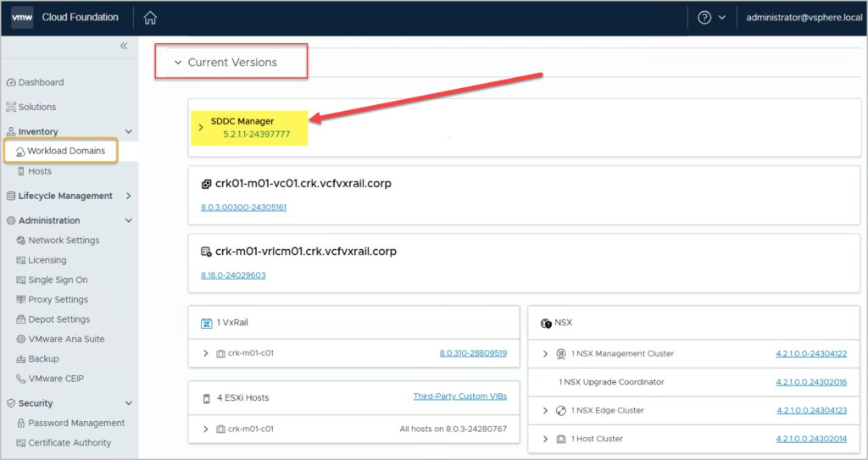Expand the help menu dropdown arrow
This screenshot has width=868, height=460.
point(722,18)
